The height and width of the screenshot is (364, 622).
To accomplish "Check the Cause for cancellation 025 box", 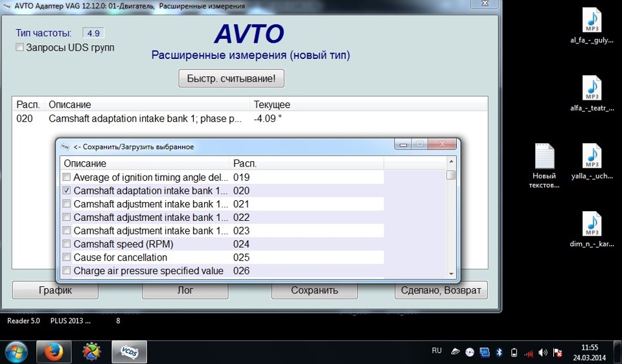I will coord(67,257).
